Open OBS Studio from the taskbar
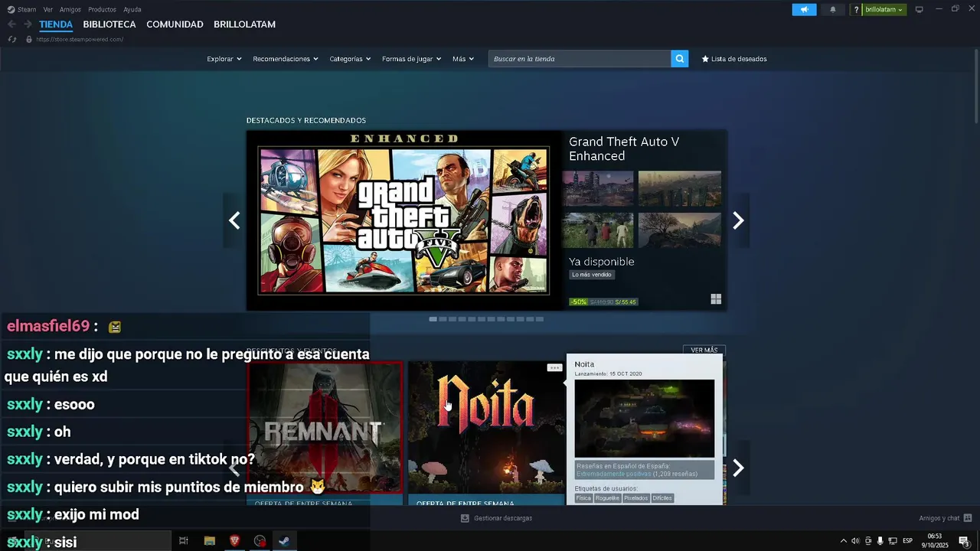 coord(260,541)
